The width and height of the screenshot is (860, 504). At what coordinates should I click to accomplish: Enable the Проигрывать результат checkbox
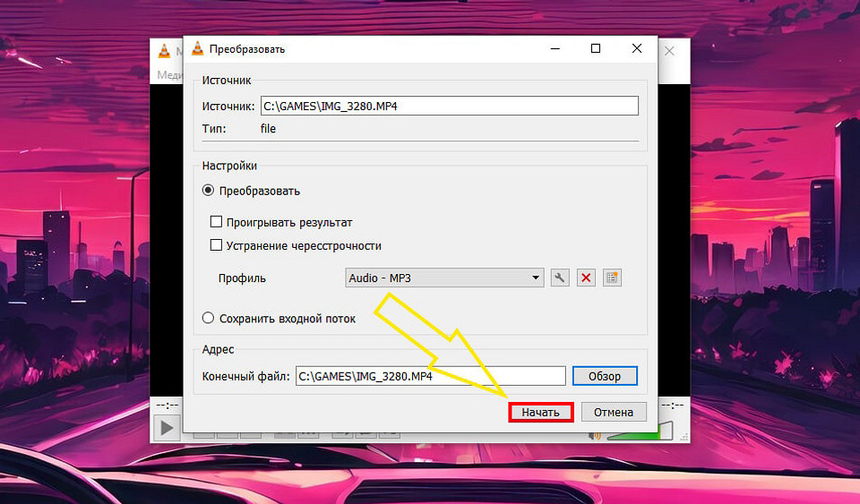click(x=216, y=222)
